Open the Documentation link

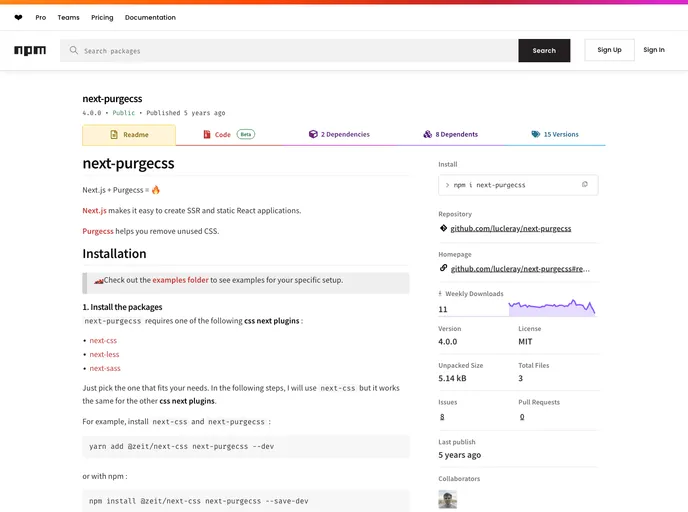[x=150, y=18]
